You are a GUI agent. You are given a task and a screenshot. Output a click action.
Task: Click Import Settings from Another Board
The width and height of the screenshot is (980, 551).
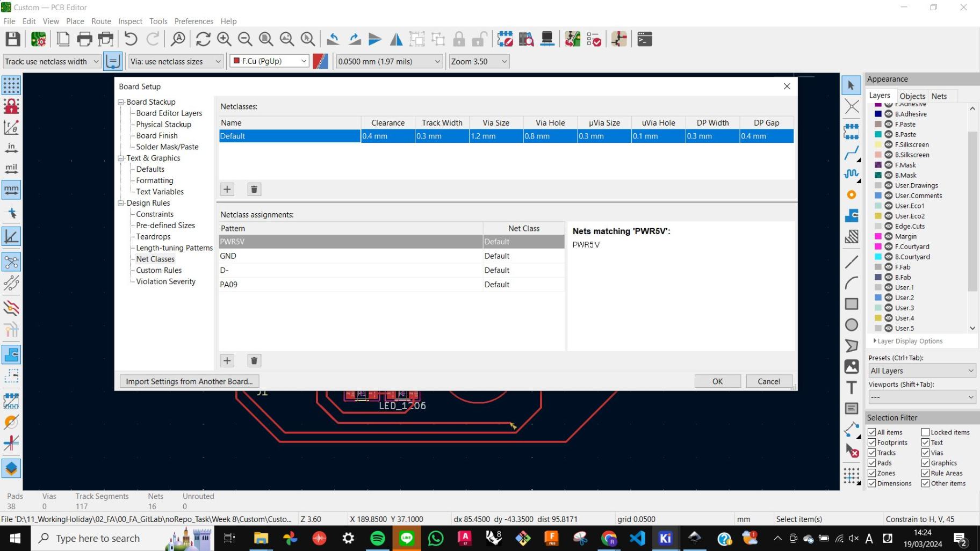pos(189,381)
